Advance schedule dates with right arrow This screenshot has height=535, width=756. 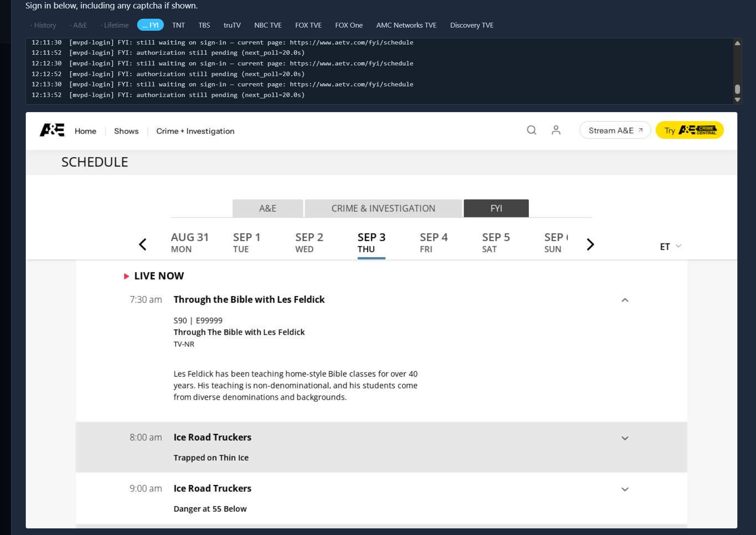point(590,244)
